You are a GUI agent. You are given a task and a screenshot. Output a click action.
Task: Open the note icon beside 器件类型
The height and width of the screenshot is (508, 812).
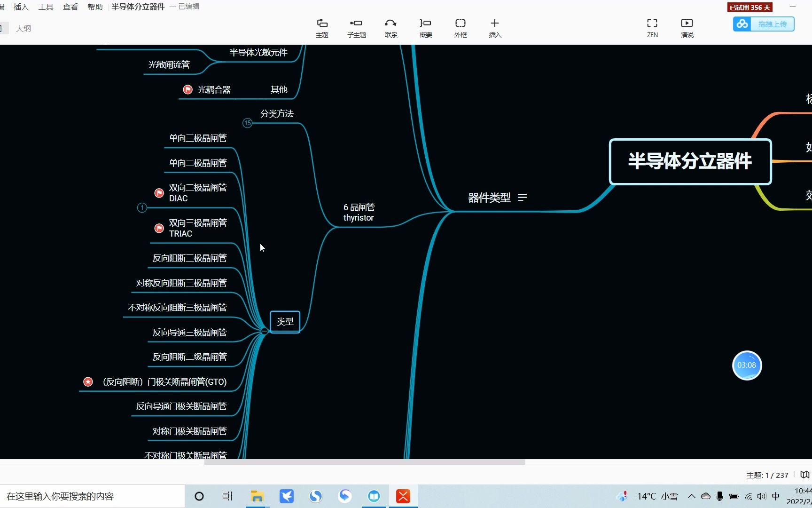[522, 198]
